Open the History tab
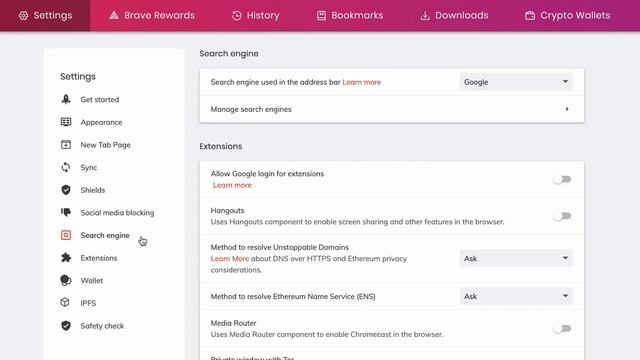Viewport: 640px width, 360px height. (x=256, y=16)
